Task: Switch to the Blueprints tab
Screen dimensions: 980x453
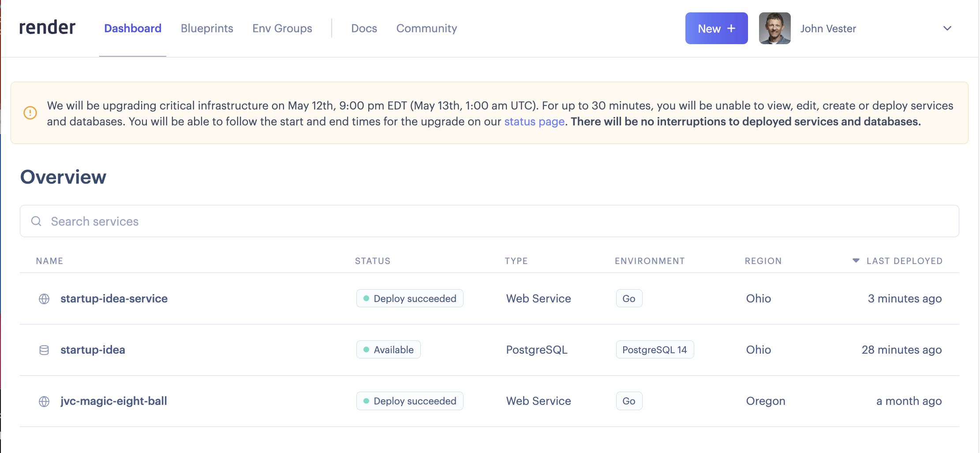Action: click(x=207, y=28)
